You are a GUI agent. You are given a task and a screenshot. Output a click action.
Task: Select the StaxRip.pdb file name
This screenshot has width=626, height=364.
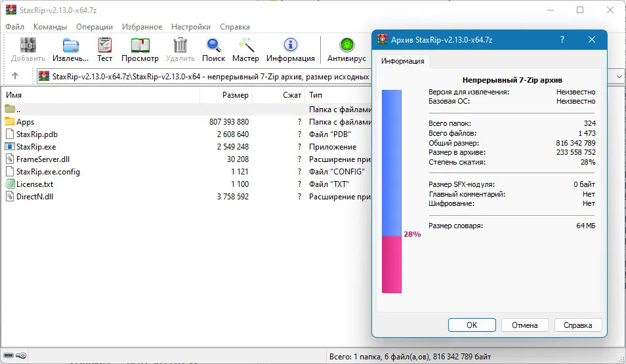[37, 134]
